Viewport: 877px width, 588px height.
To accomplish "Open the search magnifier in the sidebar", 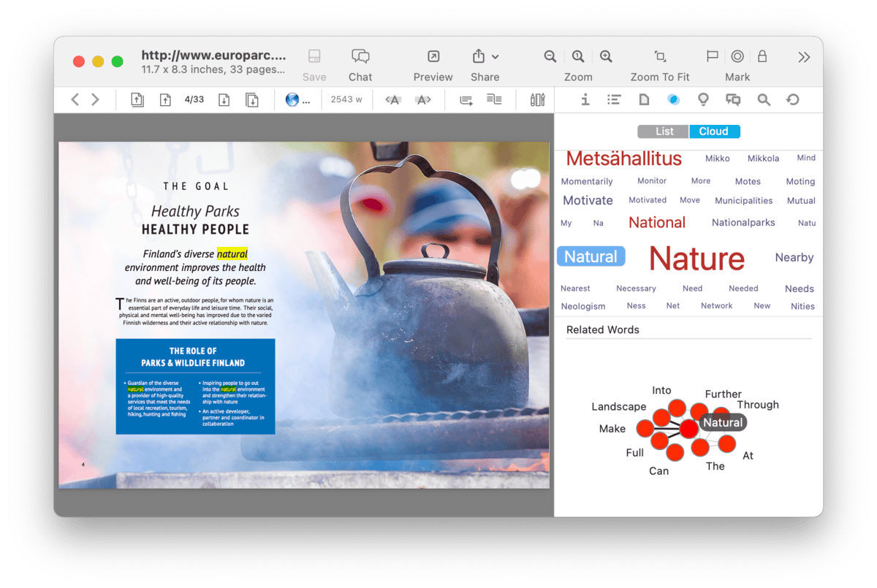I will click(x=764, y=100).
